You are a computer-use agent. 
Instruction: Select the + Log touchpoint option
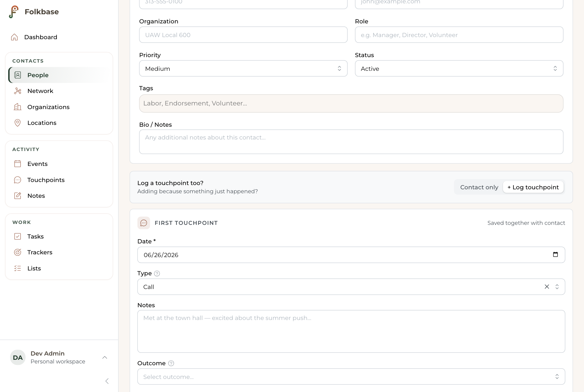pyautogui.click(x=533, y=187)
